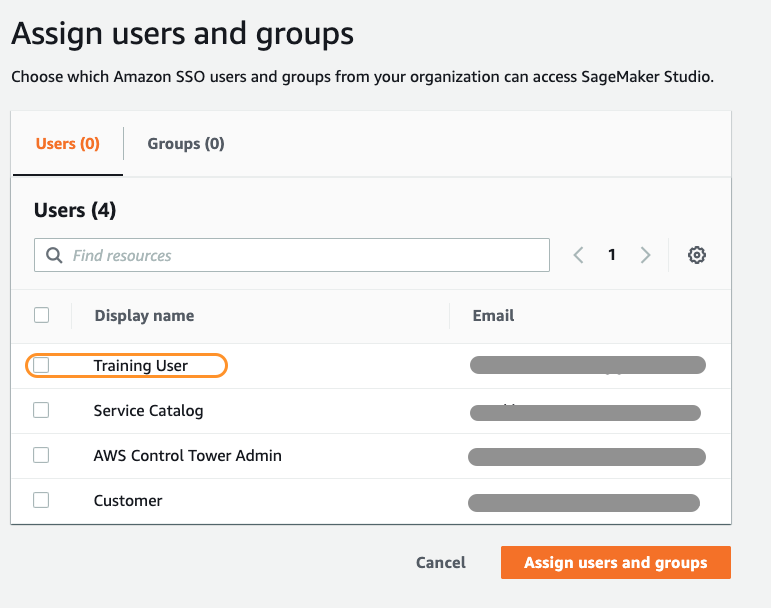Check the Service Catalog checkbox

pyautogui.click(x=41, y=410)
